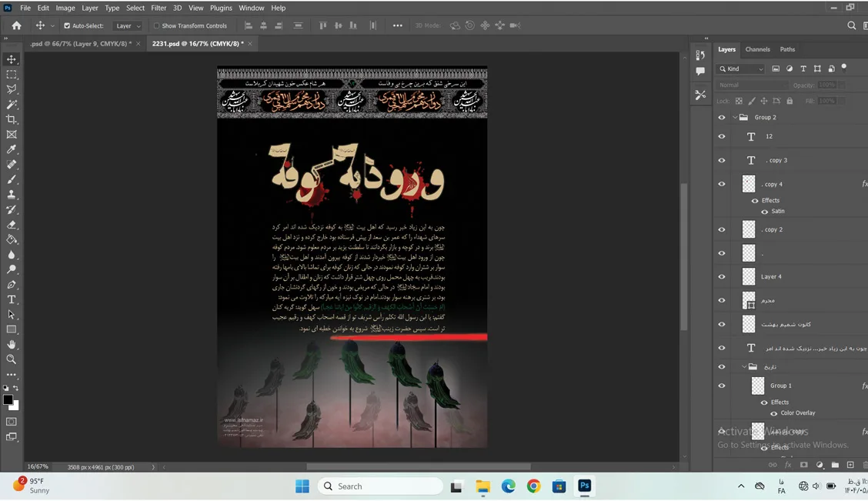Open the Plugins menu
This screenshot has height=501, width=868.
pos(221,8)
